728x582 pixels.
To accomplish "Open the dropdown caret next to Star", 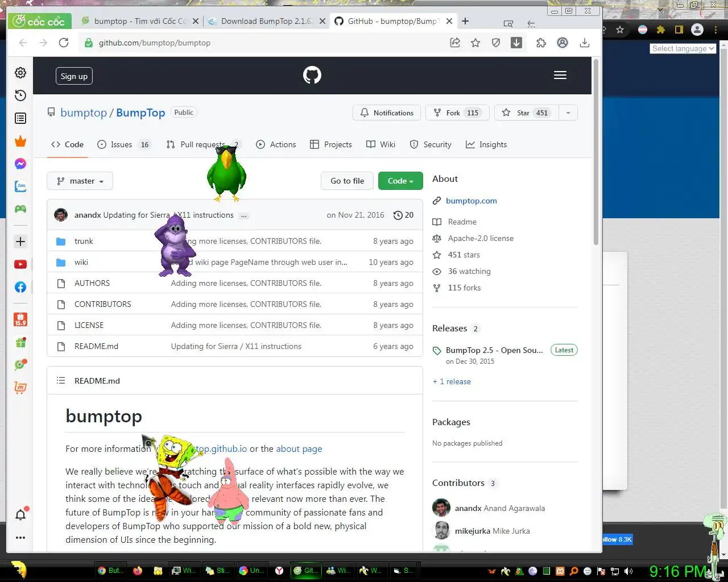I will point(568,113).
